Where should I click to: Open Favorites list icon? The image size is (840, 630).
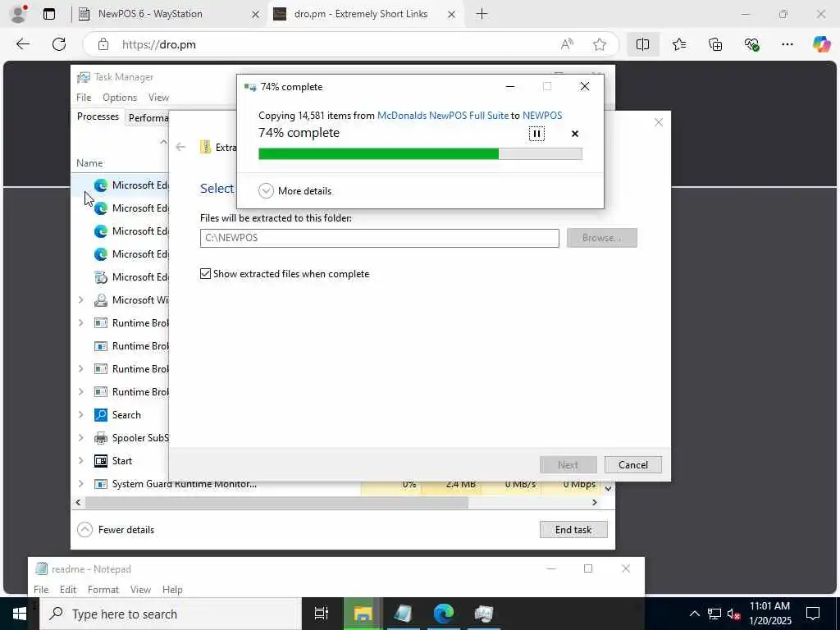click(x=678, y=44)
